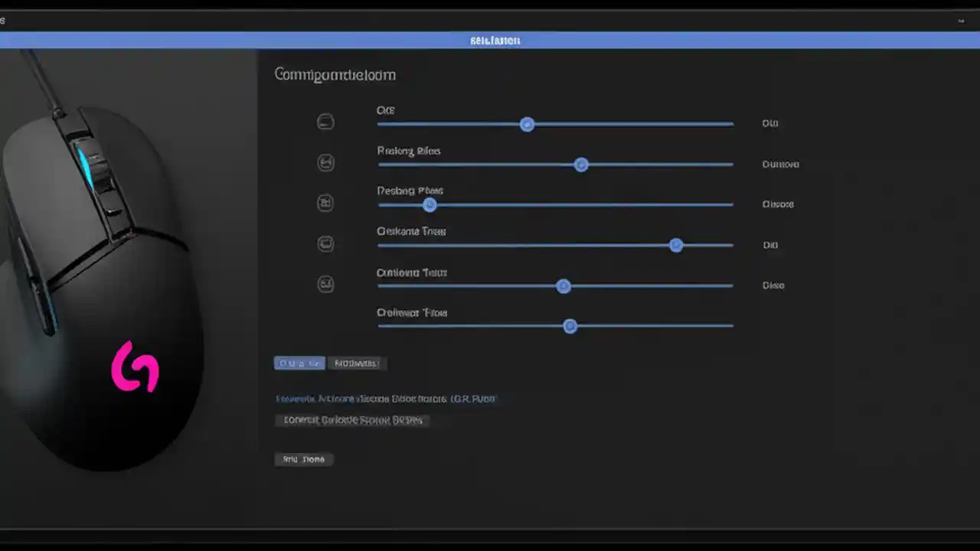Click the Polling Rate slider handle

581,165
